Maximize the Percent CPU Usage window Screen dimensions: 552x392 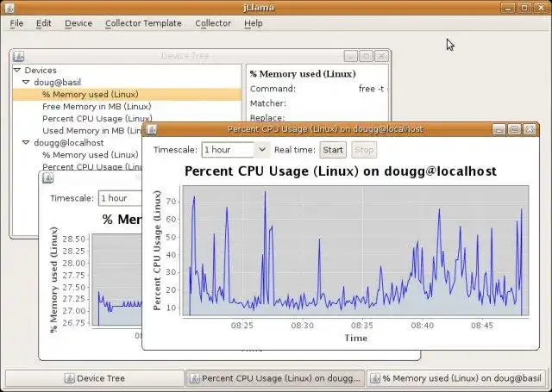point(514,129)
